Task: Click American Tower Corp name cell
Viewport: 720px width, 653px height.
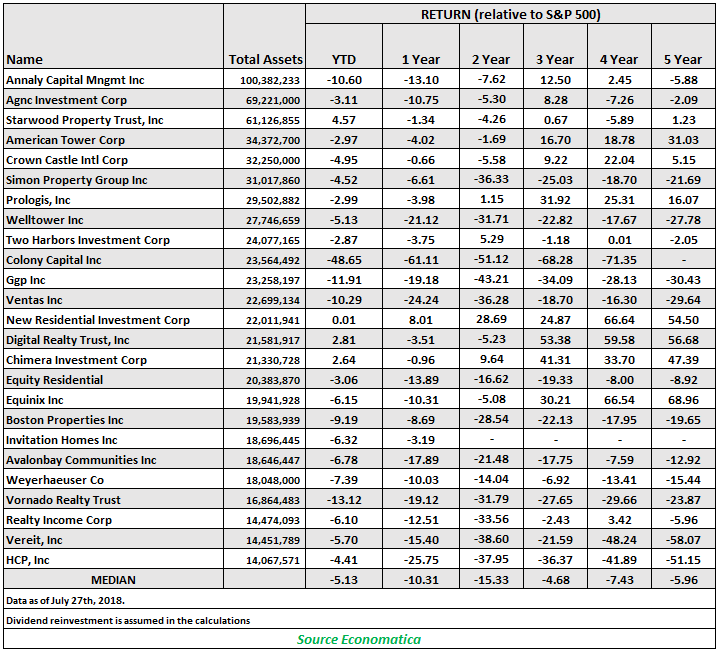Action: (65, 140)
